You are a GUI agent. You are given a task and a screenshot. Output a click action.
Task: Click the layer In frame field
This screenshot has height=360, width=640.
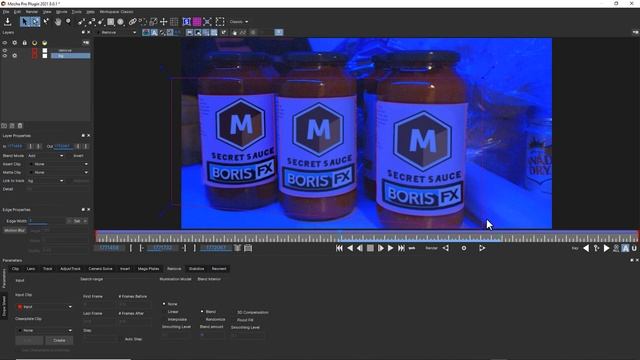pos(16,146)
